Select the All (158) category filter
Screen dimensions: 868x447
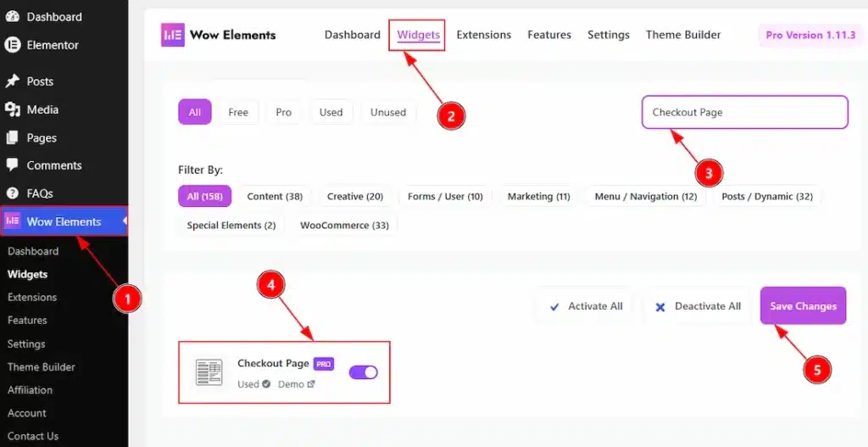pyautogui.click(x=205, y=196)
